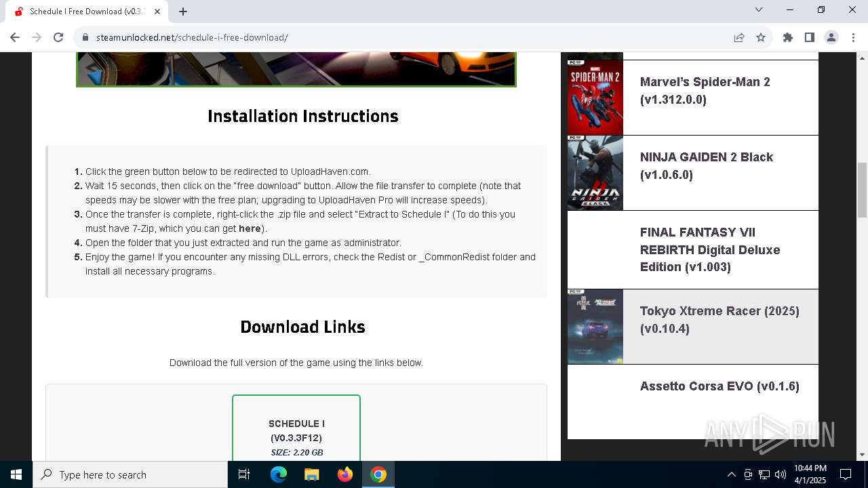Open Task View on the taskbar
The width and height of the screenshot is (868, 488).
tap(244, 474)
